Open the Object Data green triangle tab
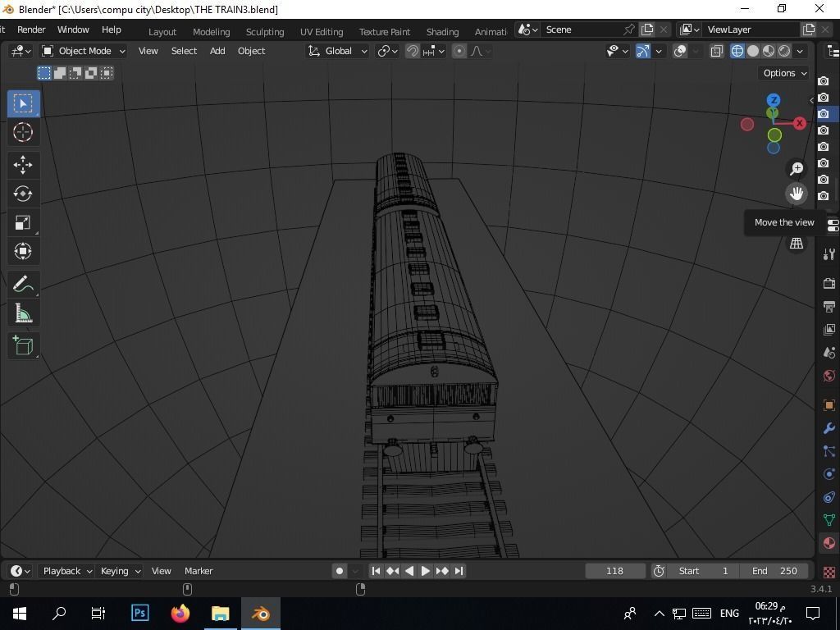This screenshot has width=840, height=630. click(x=829, y=519)
